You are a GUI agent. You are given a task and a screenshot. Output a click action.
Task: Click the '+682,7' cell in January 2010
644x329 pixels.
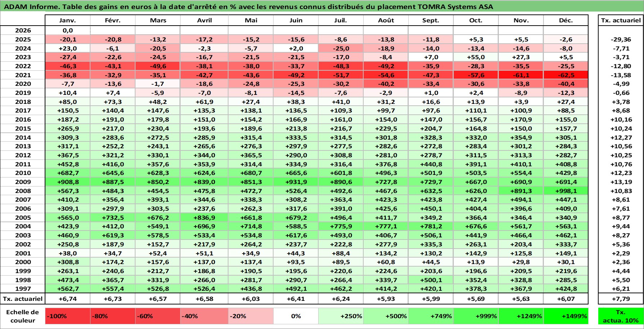68,173
